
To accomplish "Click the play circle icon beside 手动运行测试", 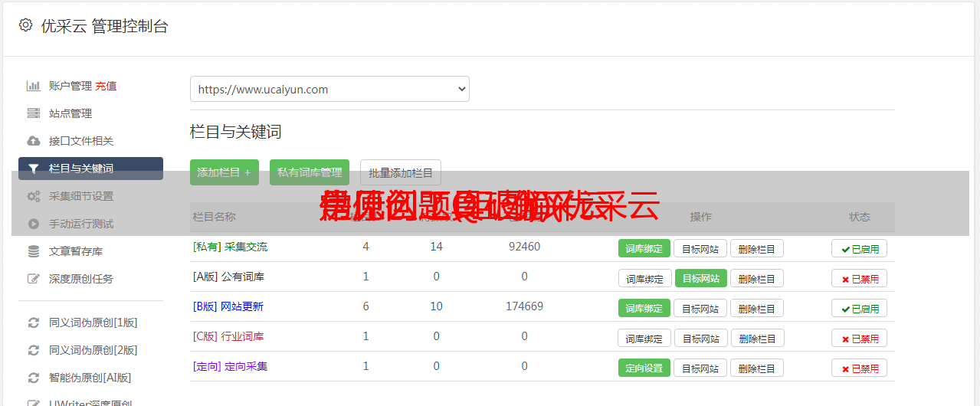I will 33,224.
